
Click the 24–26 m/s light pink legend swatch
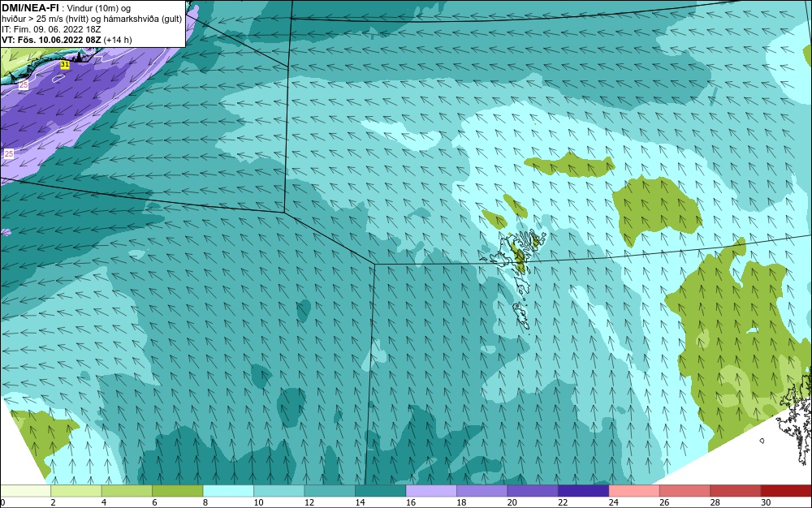634,491
